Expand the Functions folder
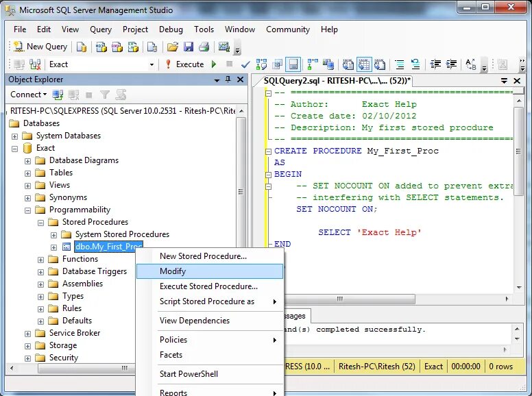The height and width of the screenshot is (396, 532). tap(40, 260)
